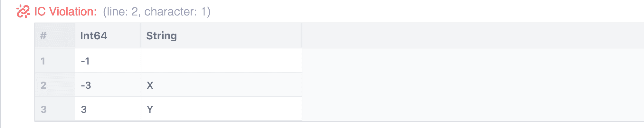Screen dimensions: 644x129
Task: Click the divider between # and Int64 headers
Action: [x=75, y=36]
